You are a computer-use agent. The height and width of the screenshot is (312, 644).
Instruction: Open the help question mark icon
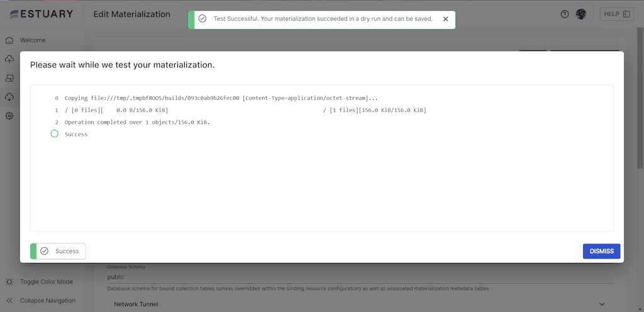(565, 14)
